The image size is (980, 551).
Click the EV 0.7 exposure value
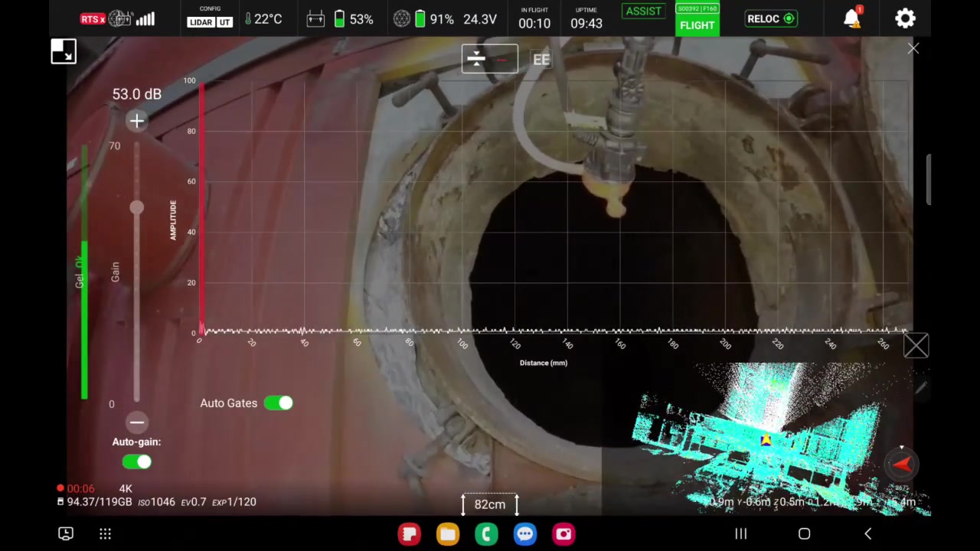(x=193, y=502)
